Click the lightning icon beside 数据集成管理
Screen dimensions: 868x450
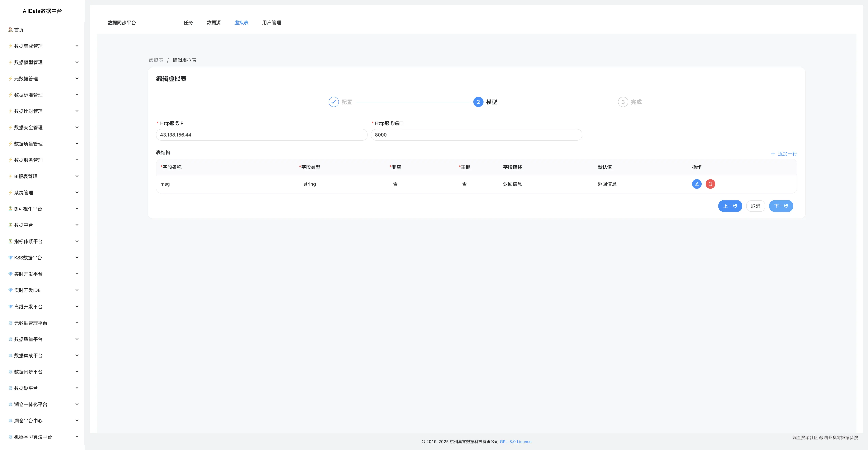pyautogui.click(x=11, y=46)
